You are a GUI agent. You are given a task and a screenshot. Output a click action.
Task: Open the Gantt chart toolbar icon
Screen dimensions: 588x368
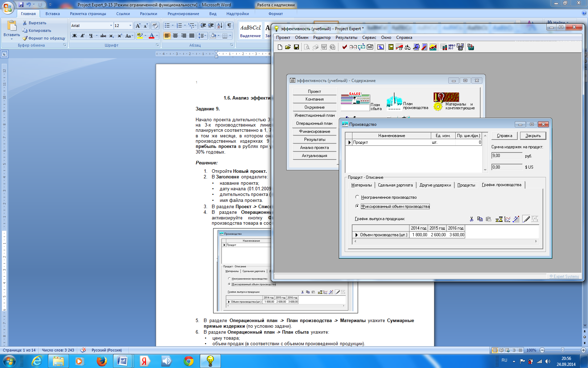[380, 47]
